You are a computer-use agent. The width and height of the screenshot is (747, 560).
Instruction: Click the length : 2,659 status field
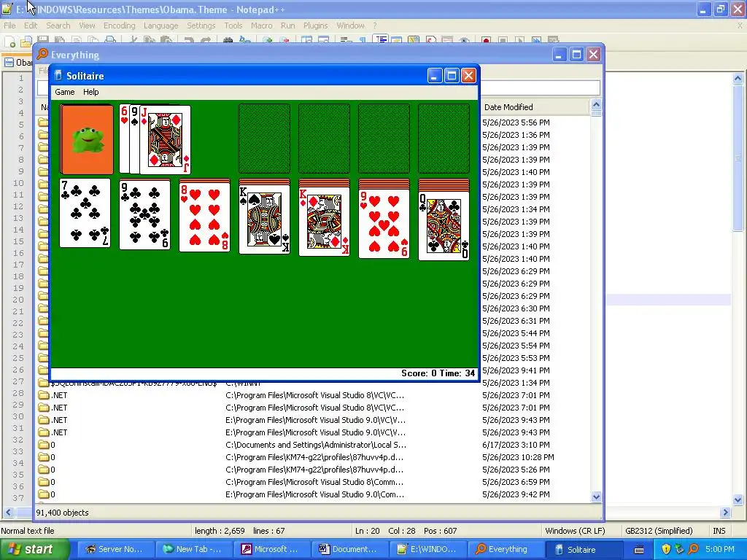click(220, 531)
